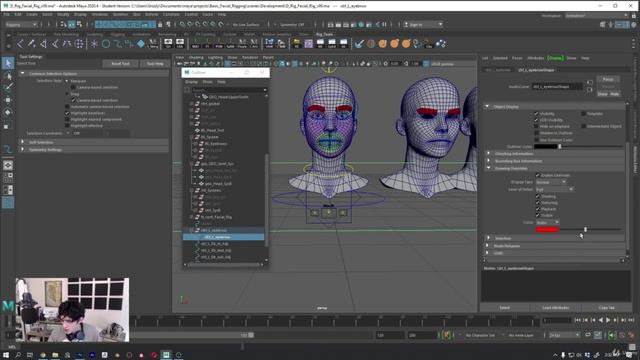Select the arrow Select tool in toolbox
The image size is (640, 360).
pyautogui.click(x=8, y=62)
